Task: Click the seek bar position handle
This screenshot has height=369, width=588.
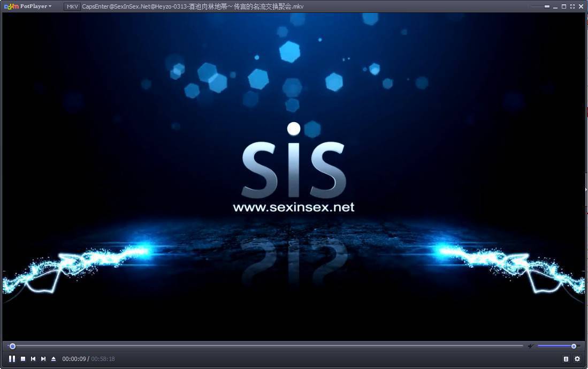Action: (x=12, y=346)
